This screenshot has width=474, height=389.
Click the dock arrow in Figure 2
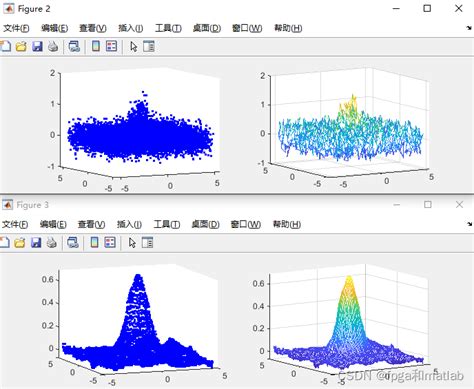coord(469,28)
